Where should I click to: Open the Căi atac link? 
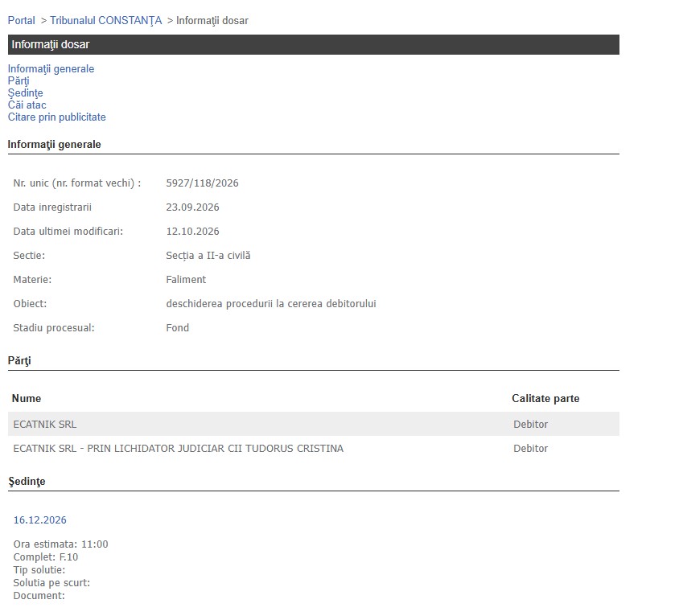(x=27, y=105)
